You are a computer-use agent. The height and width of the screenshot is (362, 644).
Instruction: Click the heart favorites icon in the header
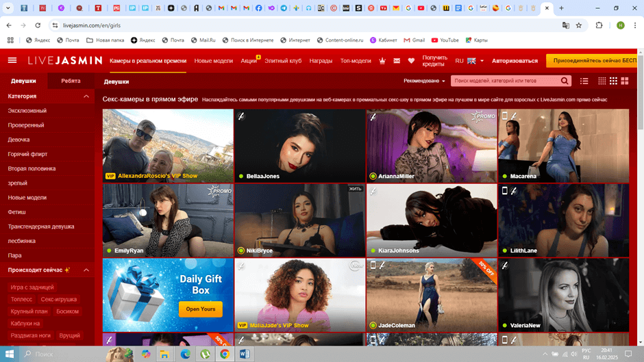click(411, 61)
